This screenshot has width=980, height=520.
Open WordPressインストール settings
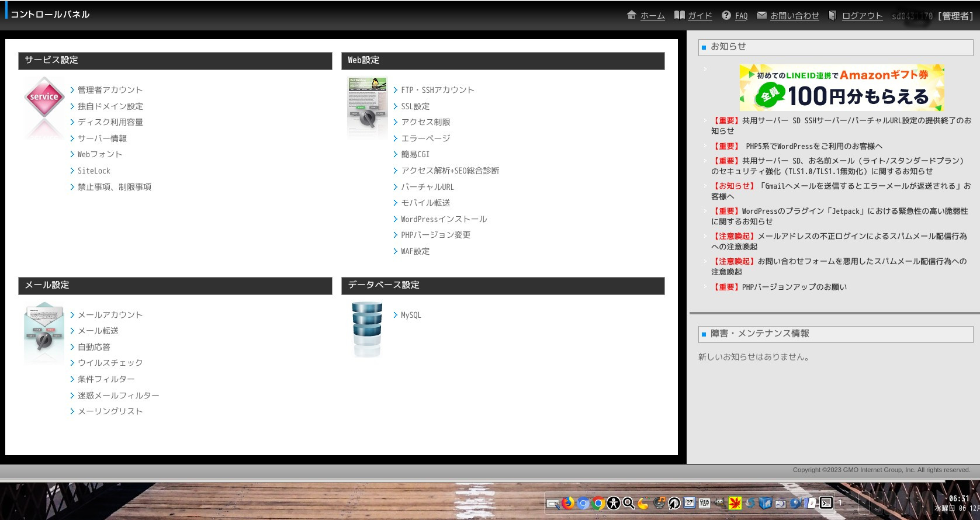tap(444, 219)
